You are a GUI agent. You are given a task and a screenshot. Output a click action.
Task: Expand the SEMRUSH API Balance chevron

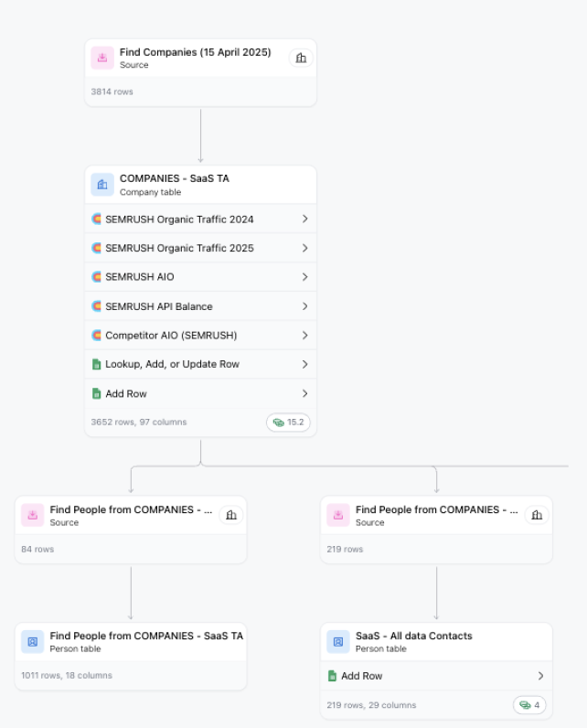[304, 306]
